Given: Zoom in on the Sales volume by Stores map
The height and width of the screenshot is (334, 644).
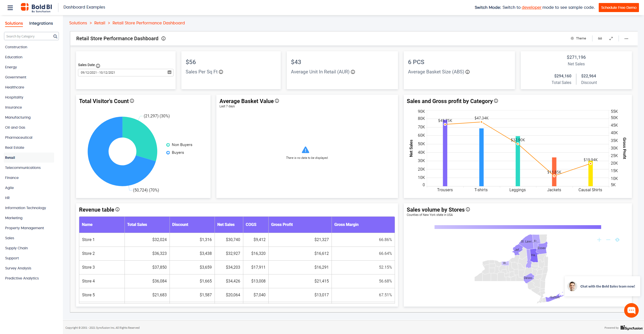Looking at the screenshot, I should [599, 240].
